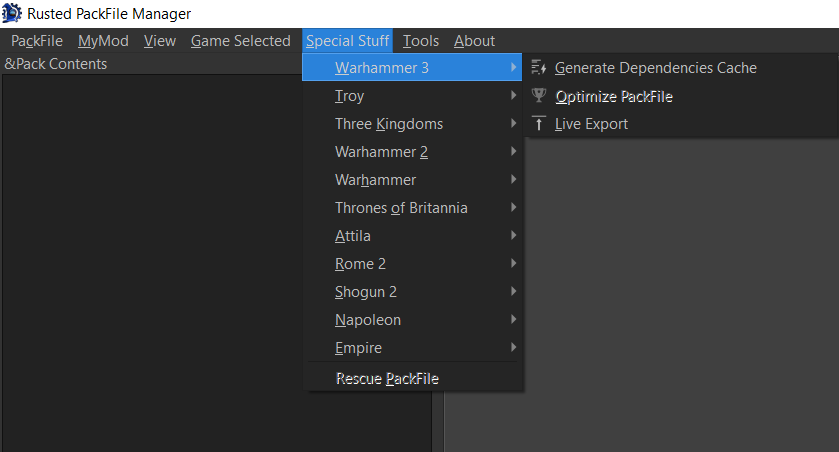Open the PackFile menu
Viewport: 839px width, 452px height.
(37, 41)
